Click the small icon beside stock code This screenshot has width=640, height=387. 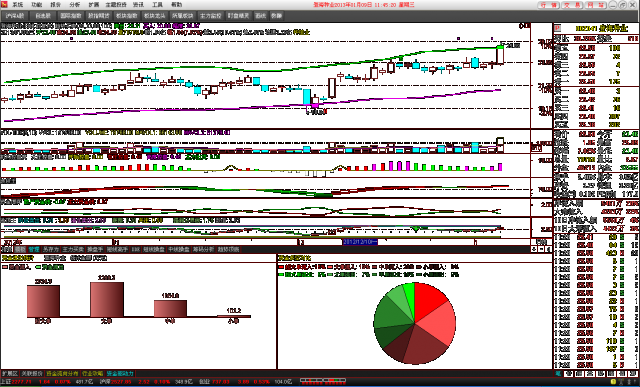[x=558, y=28]
